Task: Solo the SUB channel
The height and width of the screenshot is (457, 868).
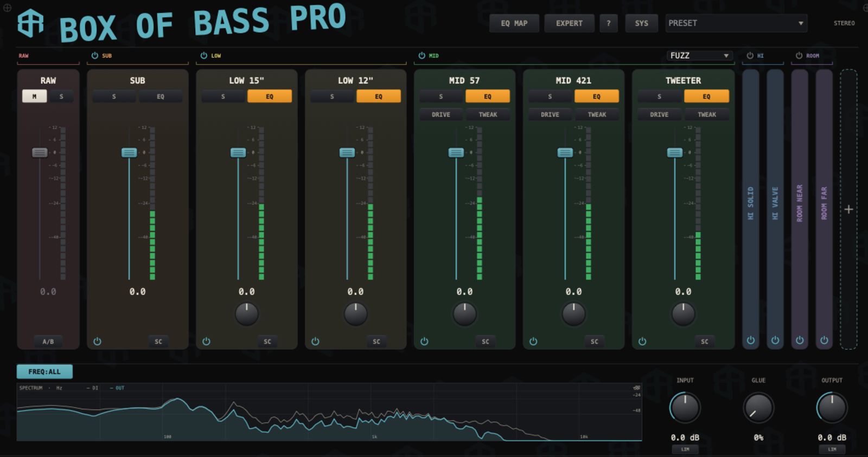Action: coord(114,96)
